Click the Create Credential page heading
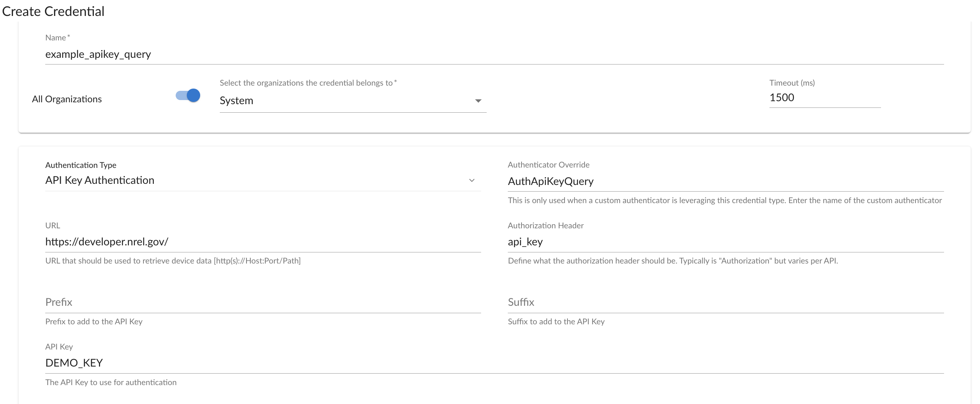Screen dimensions: 980x404 pos(53,11)
